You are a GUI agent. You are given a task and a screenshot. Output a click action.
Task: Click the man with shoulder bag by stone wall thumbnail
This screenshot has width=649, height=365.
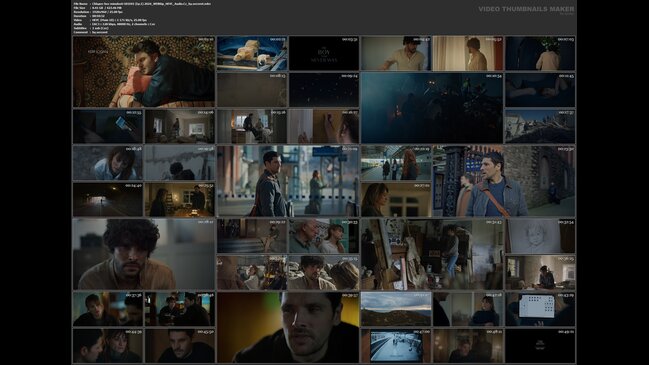[x=504, y=181]
